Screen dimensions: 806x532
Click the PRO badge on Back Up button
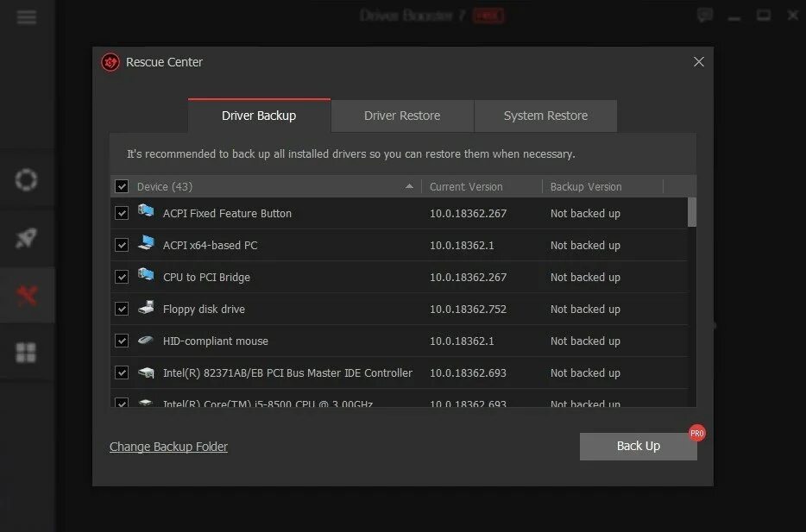697,433
